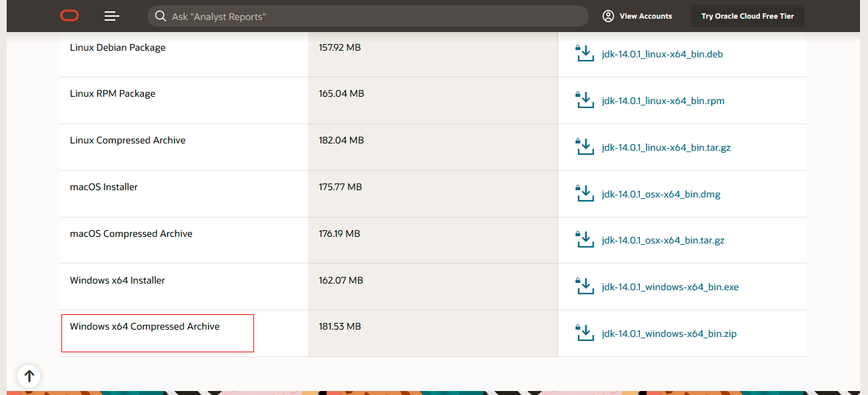The image size is (868, 395).
Task: Click the 181.53 MB size cell
Action: tap(433, 333)
